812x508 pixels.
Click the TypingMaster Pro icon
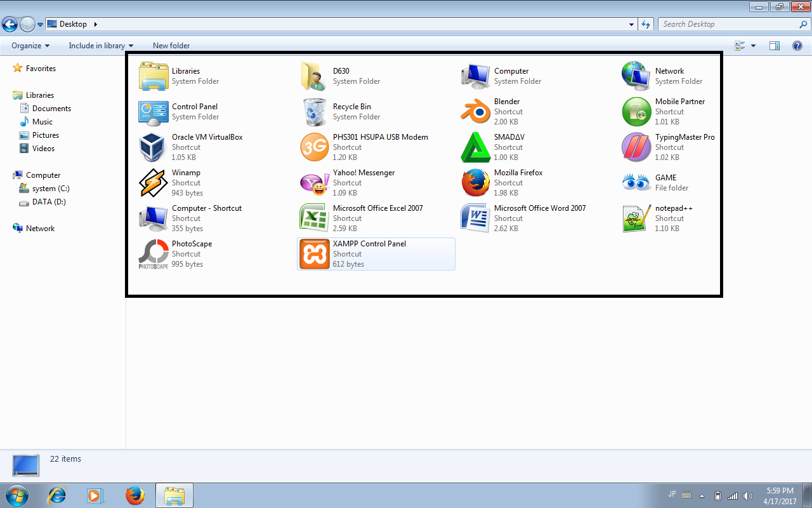click(637, 147)
